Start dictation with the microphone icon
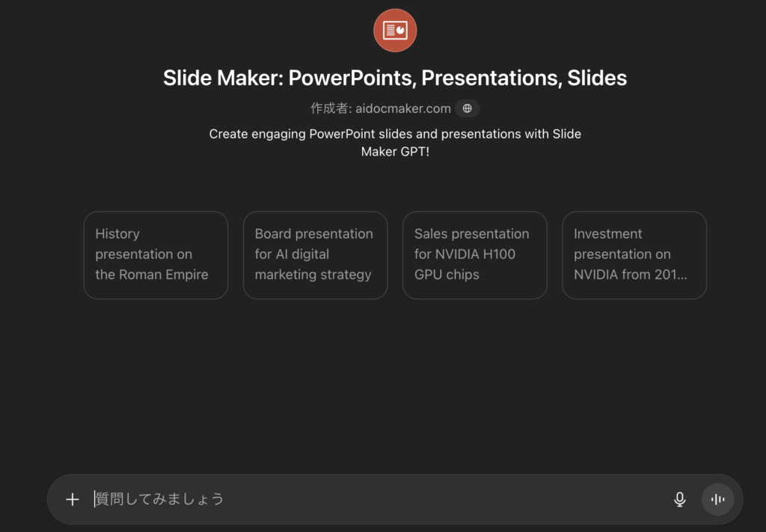Viewport: 766px width, 532px height. click(x=679, y=499)
